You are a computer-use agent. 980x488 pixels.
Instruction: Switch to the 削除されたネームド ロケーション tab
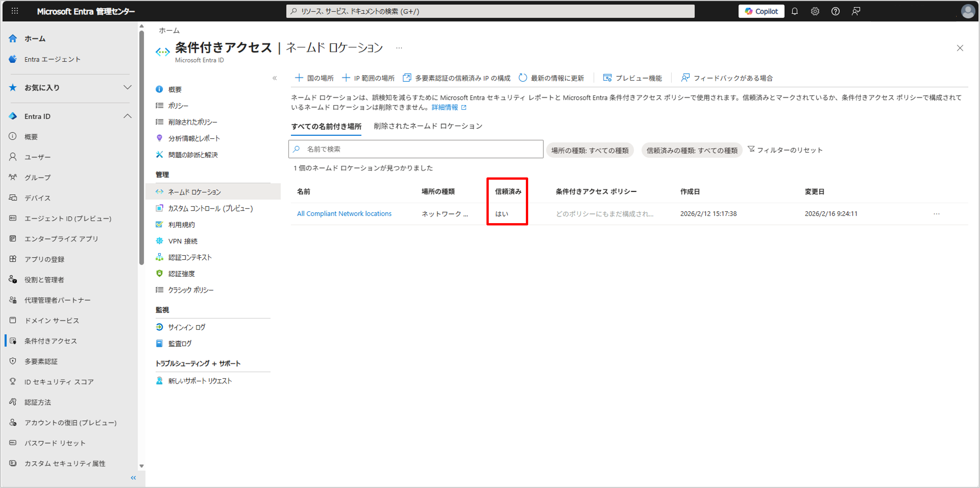click(x=428, y=126)
